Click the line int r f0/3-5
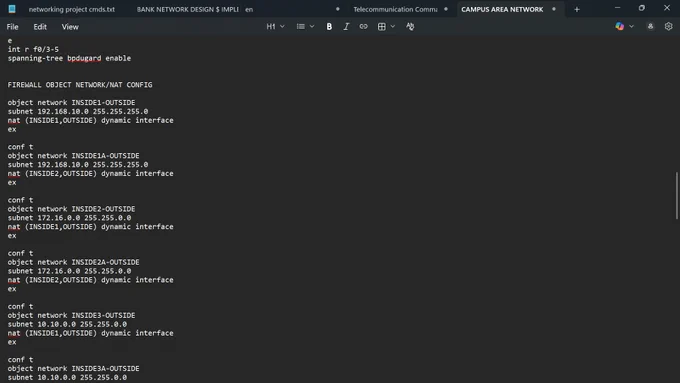The image size is (680, 383). (x=33, y=49)
